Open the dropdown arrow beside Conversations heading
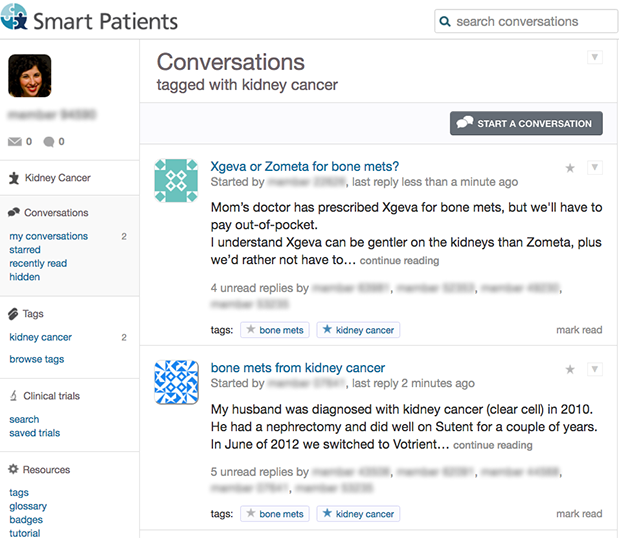 click(595, 57)
